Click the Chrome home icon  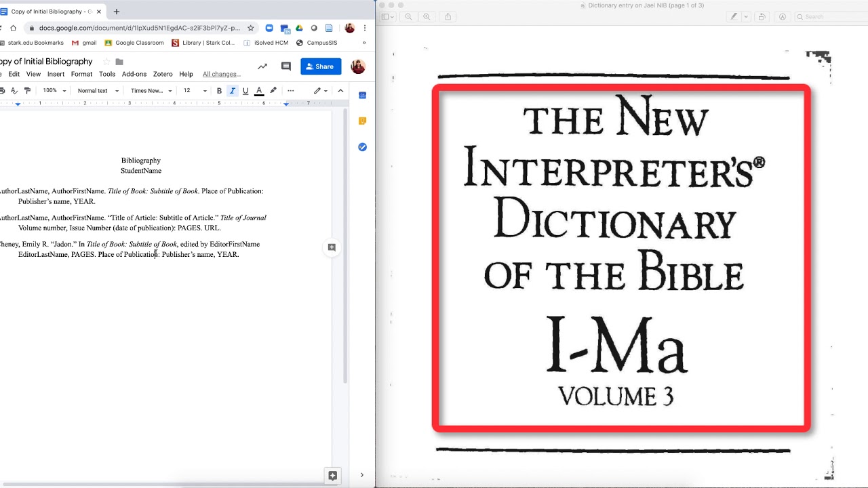coord(13,28)
